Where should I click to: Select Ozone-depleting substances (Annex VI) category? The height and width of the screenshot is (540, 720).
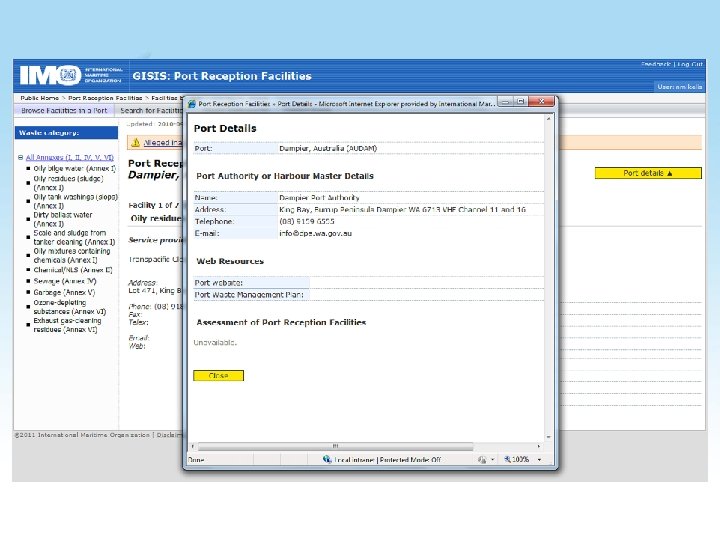pos(69,307)
